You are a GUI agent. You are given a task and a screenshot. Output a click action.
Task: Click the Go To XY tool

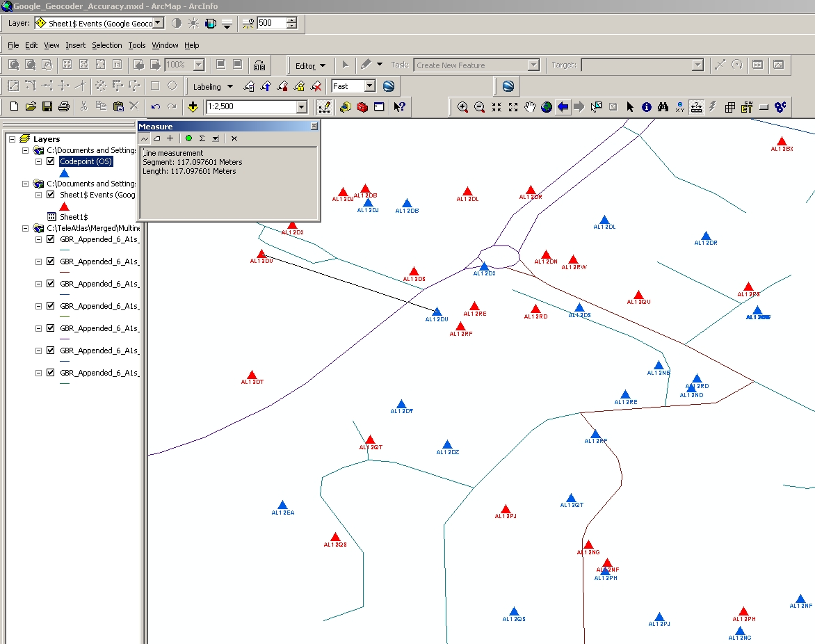(x=680, y=107)
